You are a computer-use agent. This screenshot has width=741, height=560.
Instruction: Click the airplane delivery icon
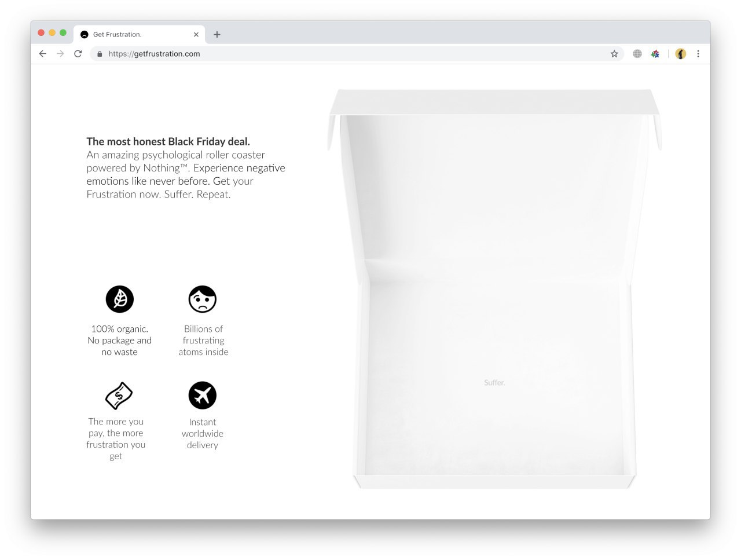pos(203,396)
